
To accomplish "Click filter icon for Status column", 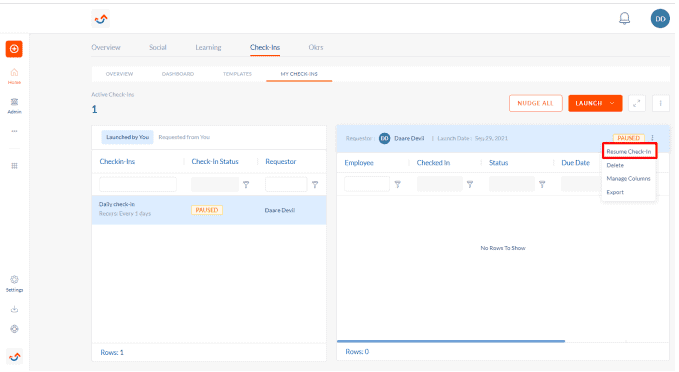I will (x=542, y=184).
